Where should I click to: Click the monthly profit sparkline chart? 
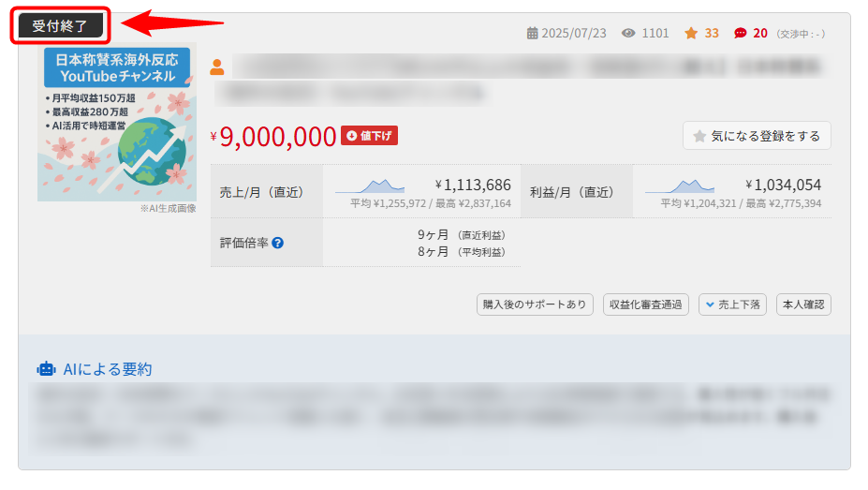[680, 185]
